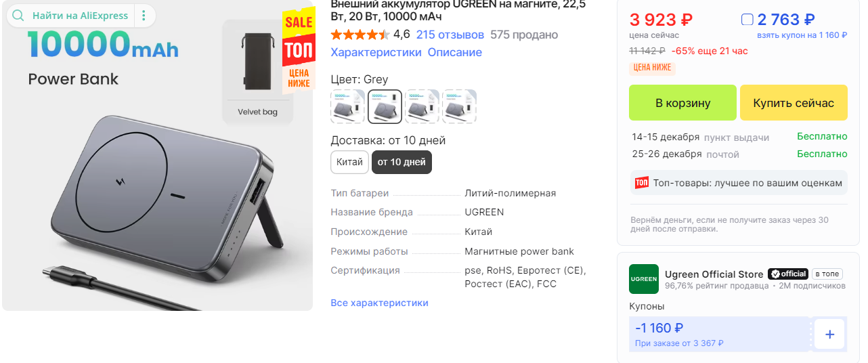Select the Китай delivery option
Viewport: 868px width, 363px height.
click(x=350, y=163)
